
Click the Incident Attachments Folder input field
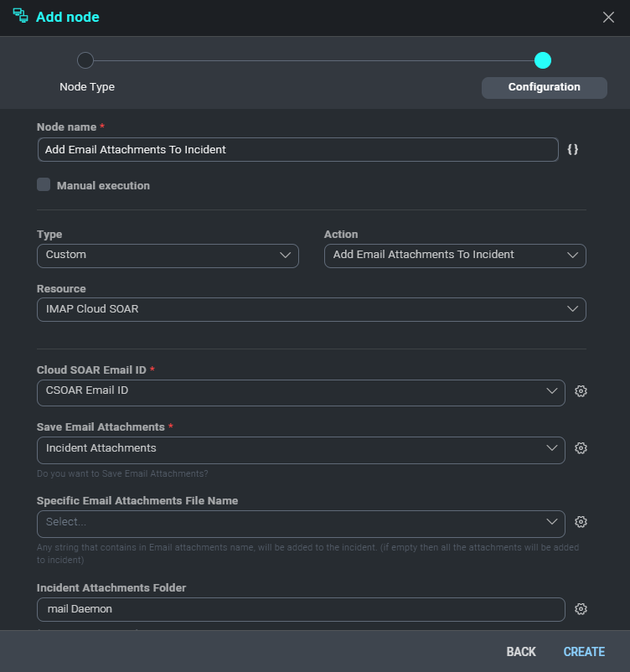[301, 609]
